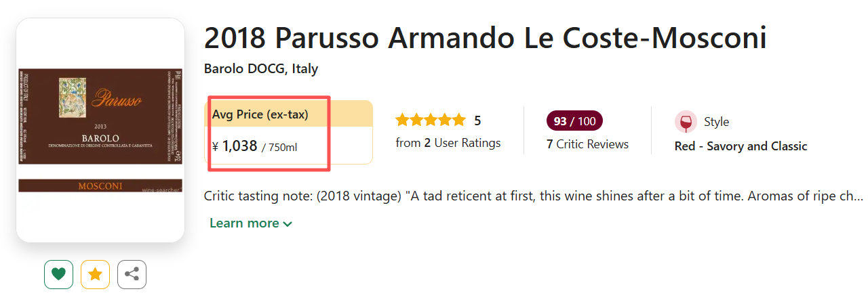
Task: Open the Barolo DOCG, Italy region link
Action: [261, 69]
